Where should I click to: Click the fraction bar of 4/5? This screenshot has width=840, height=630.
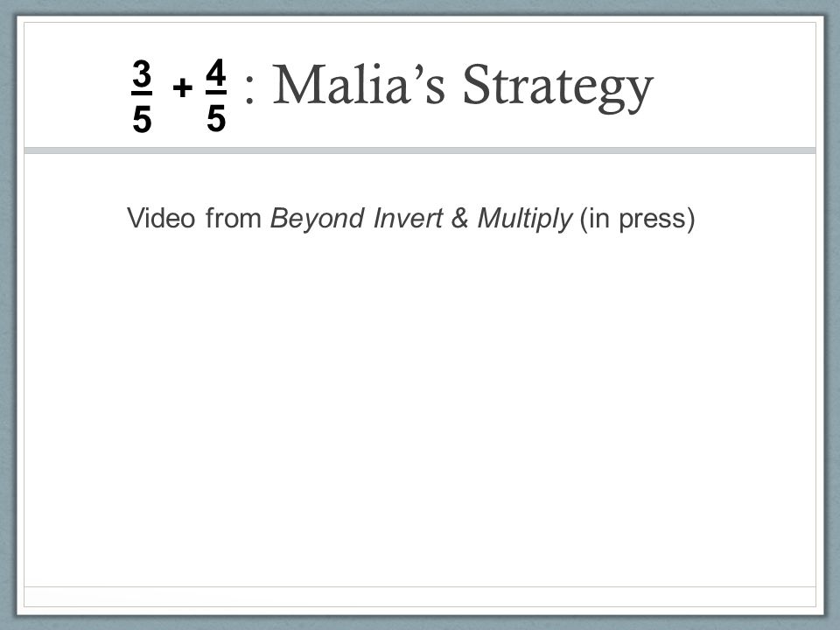pos(216,94)
